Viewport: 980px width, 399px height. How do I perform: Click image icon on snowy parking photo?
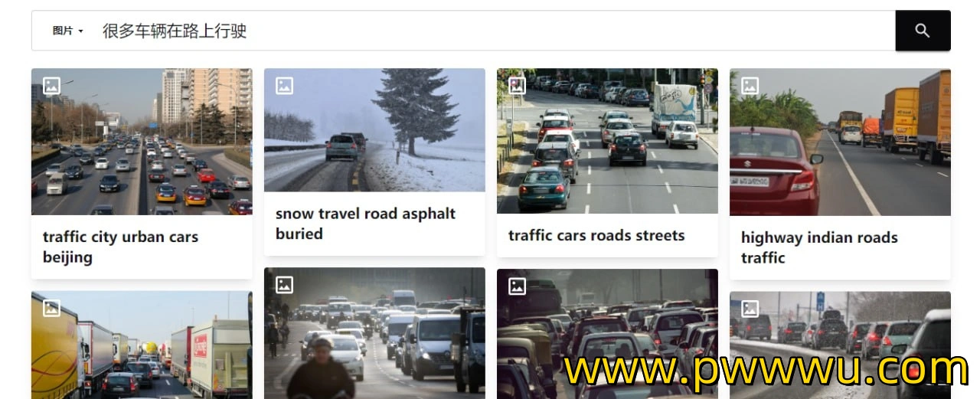(750, 309)
